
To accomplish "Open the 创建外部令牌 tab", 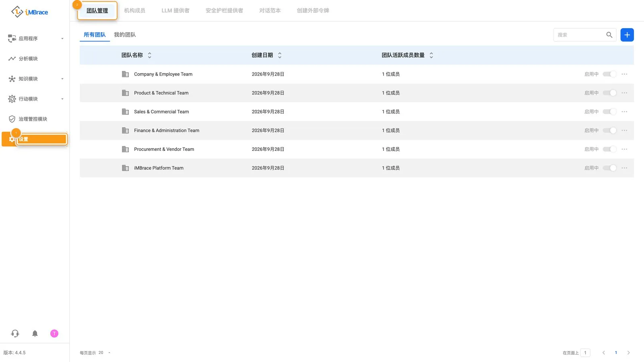I will [x=313, y=10].
